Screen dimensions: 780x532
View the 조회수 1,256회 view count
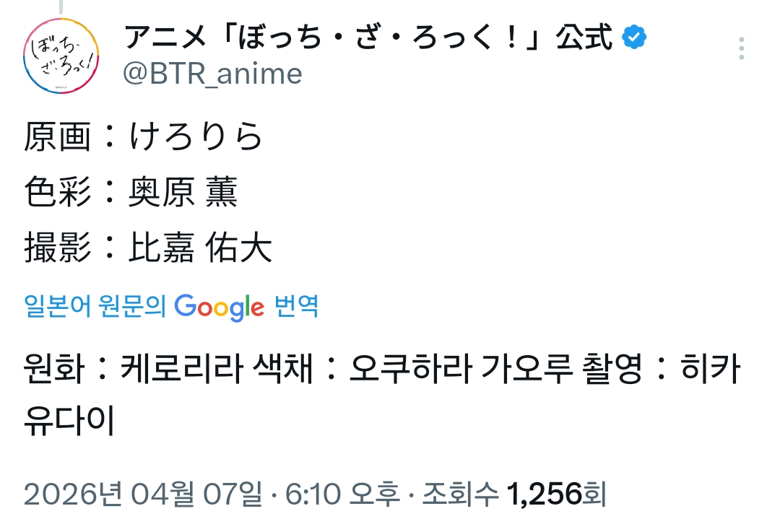click(x=513, y=494)
